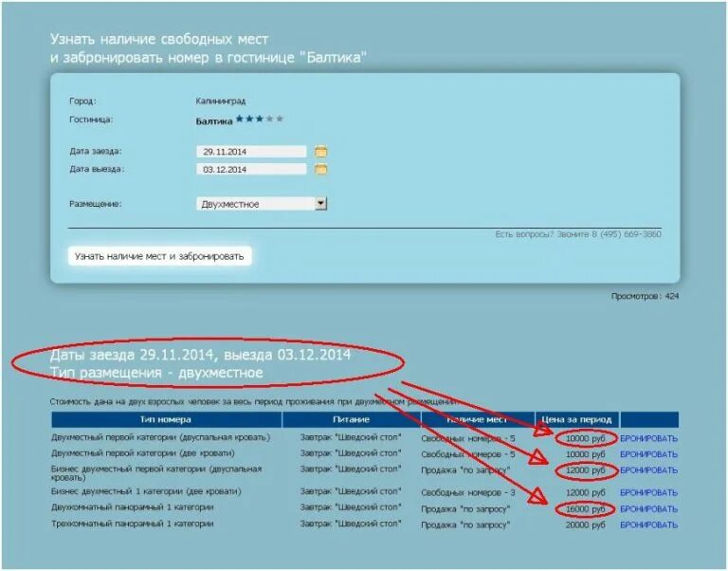Click the 'Цена за период' column header
Viewport: 728px width, 571px height.
click(576, 419)
